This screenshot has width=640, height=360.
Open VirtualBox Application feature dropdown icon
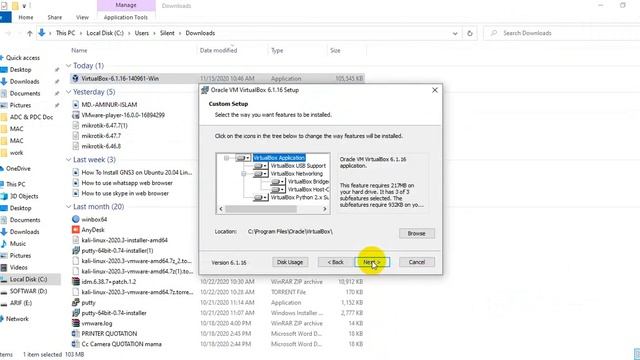243,158
